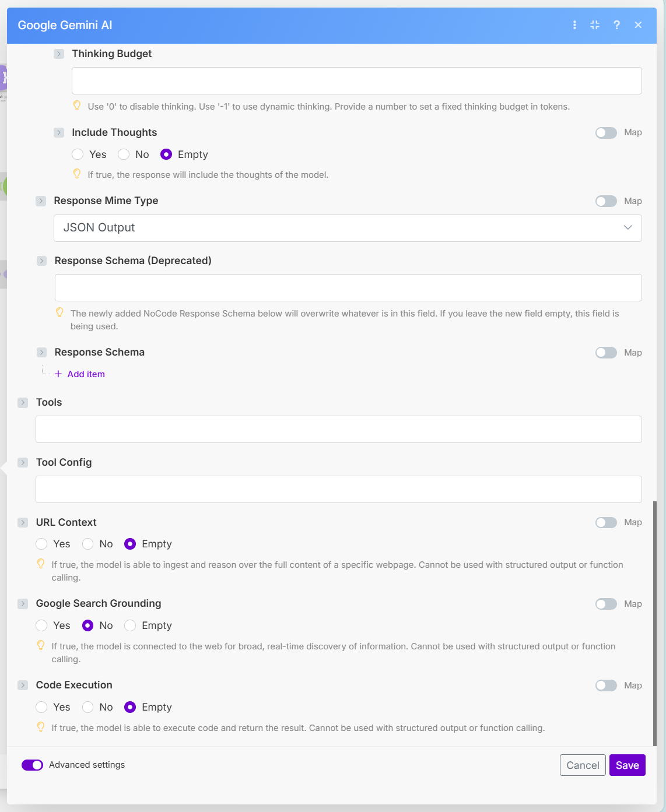666x812 pixels.
Task: Click the Response Schema Deprecated hint lightbulb
Action: pyautogui.click(x=59, y=312)
